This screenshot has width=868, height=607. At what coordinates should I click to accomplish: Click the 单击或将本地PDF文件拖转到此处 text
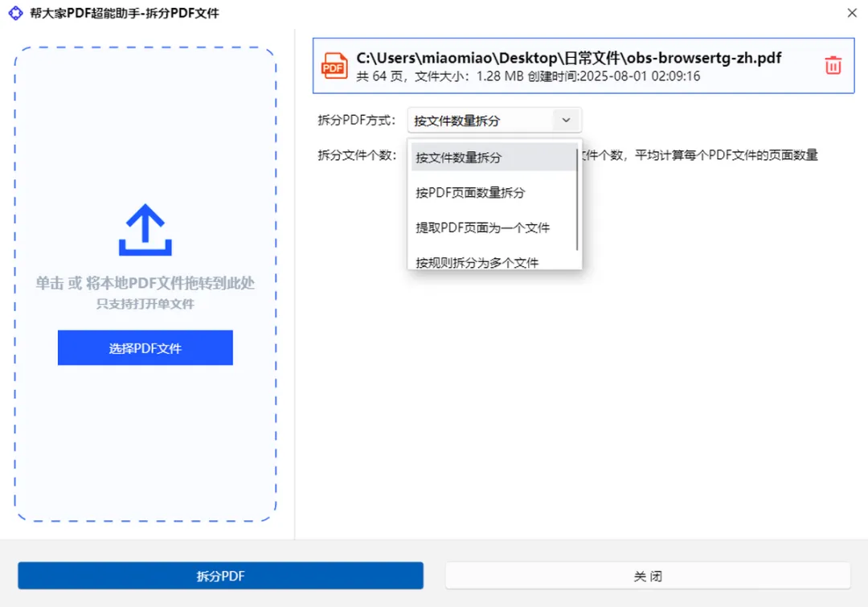tap(145, 283)
